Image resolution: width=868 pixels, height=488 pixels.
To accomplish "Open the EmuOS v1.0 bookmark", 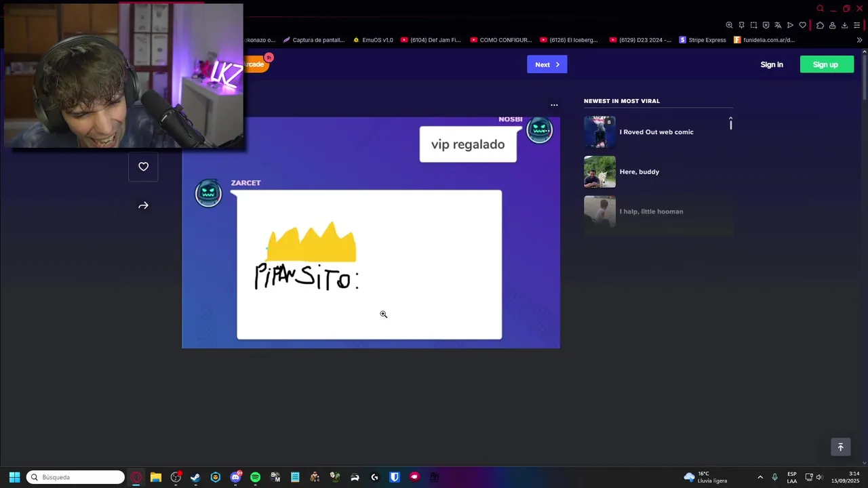I will (x=373, y=40).
